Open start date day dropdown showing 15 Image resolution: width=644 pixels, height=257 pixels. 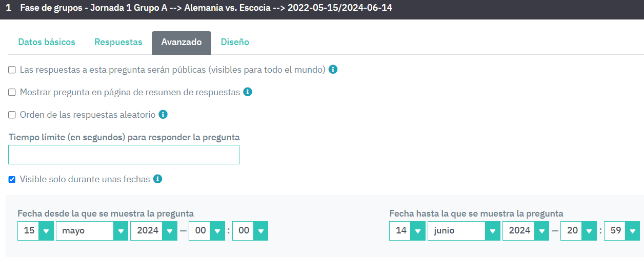(x=35, y=231)
